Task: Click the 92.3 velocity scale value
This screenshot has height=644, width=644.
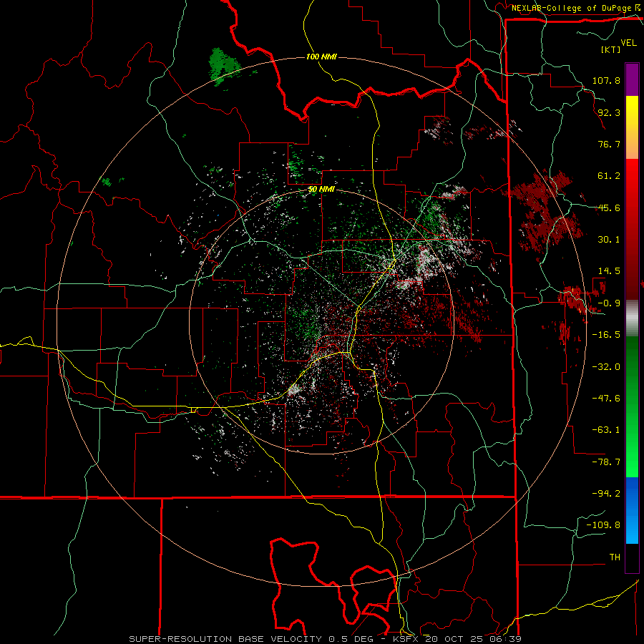Action: pos(609,112)
